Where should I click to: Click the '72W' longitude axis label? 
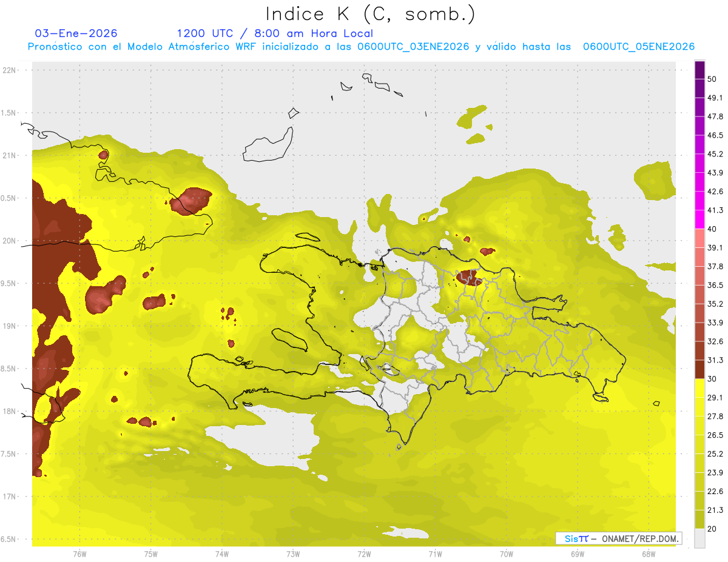[364, 554]
